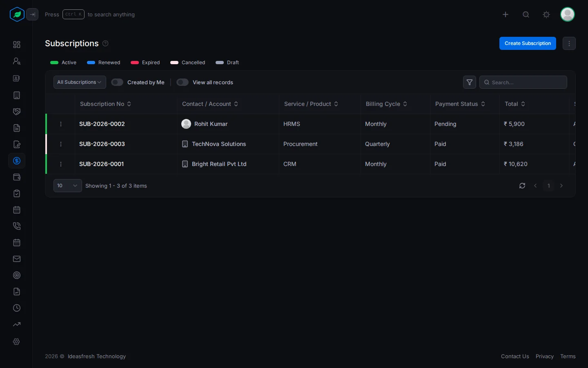Open the handshake deals icon in sidebar
The width and height of the screenshot is (588, 368).
point(17,112)
